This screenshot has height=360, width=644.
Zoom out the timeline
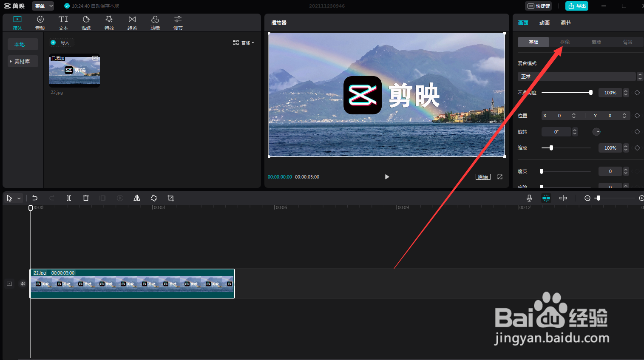tap(587, 198)
